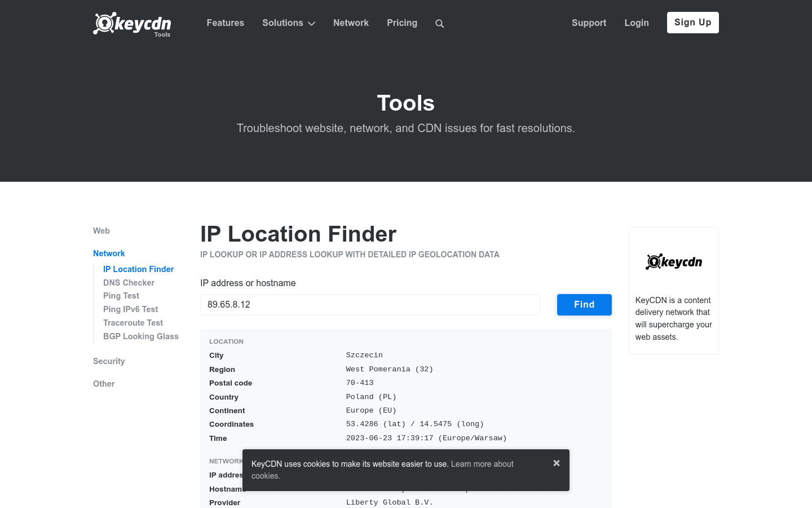Click the Sign Up button

692,23
